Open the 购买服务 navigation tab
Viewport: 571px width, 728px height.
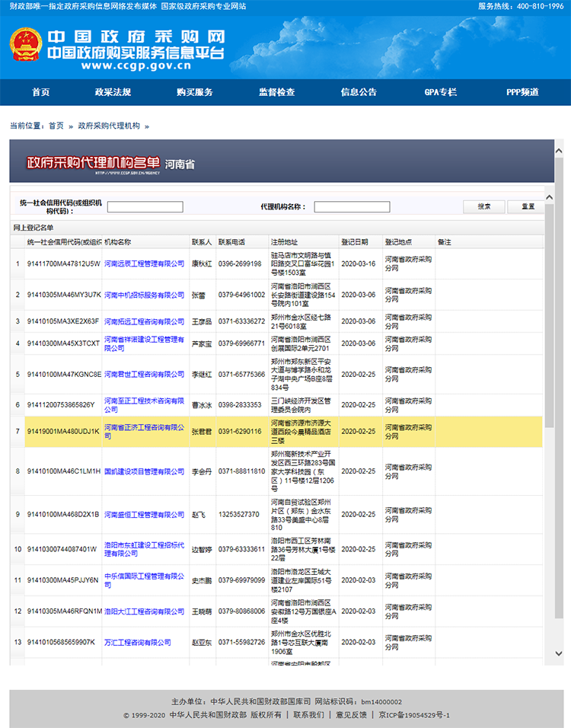click(194, 92)
